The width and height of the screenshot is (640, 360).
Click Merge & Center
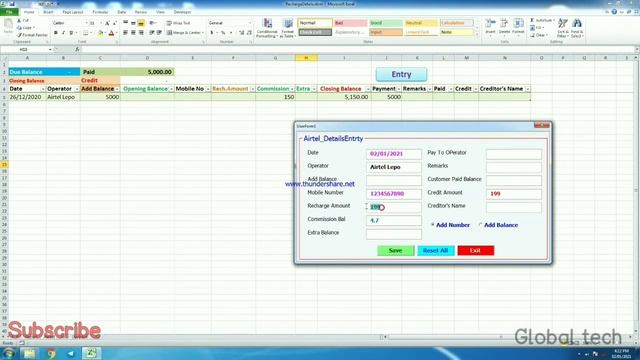coord(185,33)
